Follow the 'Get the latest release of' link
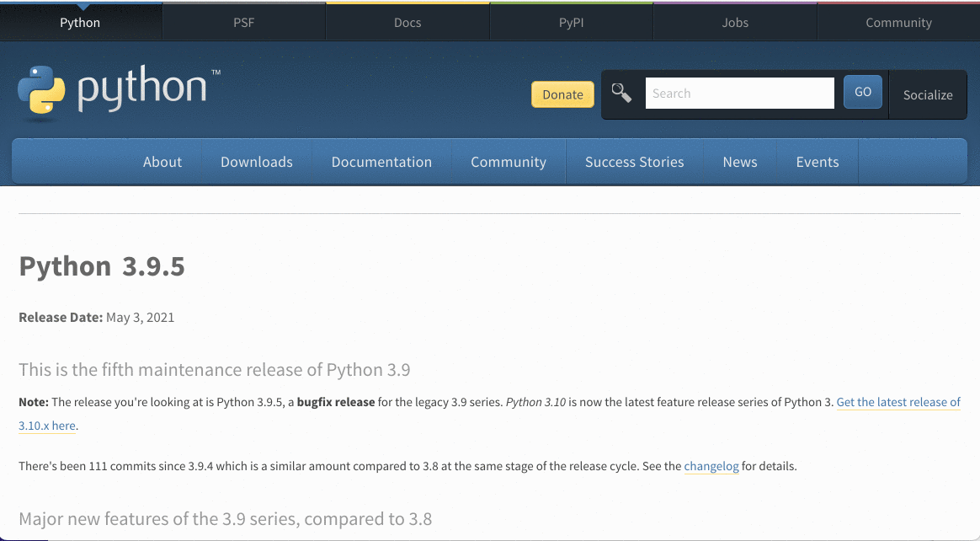The image size is (980, 541). click(898, 402)
